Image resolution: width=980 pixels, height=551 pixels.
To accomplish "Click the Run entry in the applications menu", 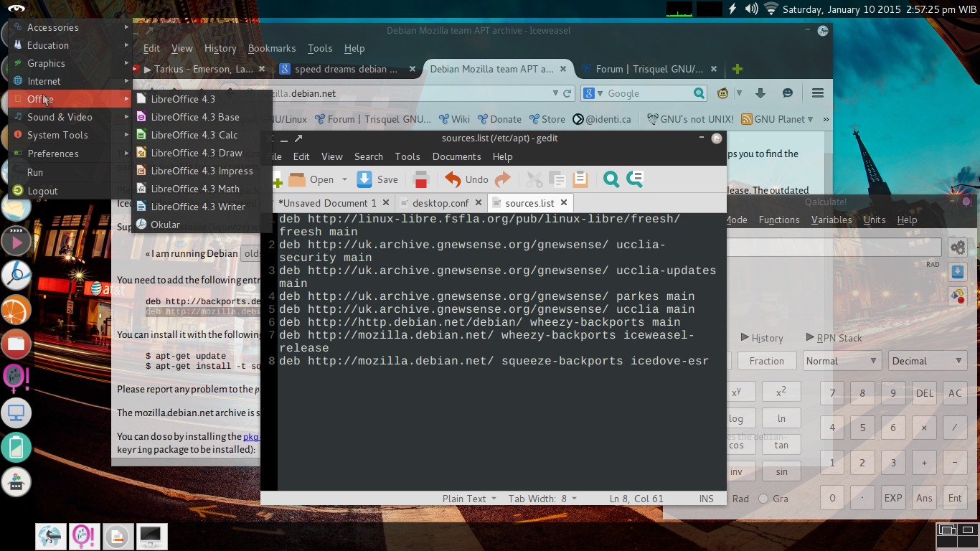I will click(x=70, y=172).
